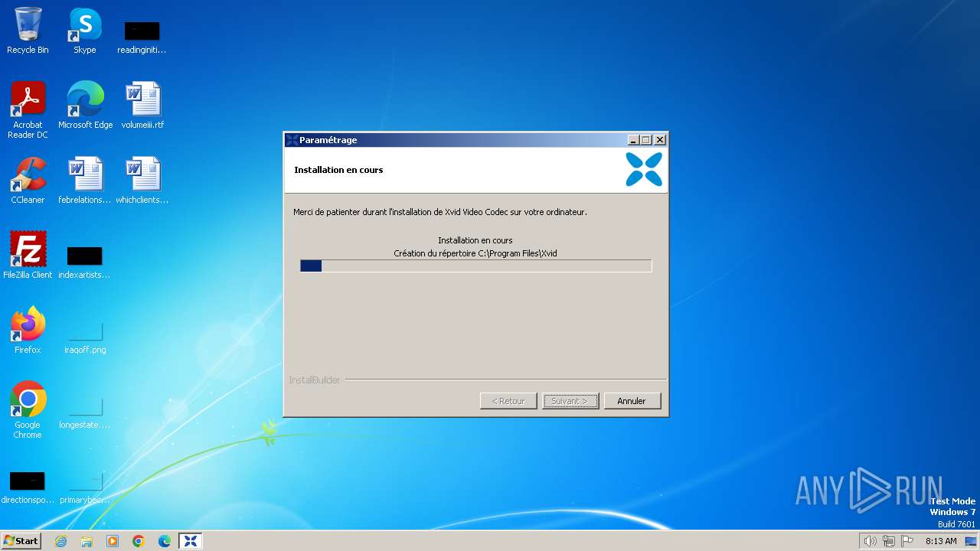This screenshot has width=980, height=551.
Task: Click the volume speaker tray icon
Action: point(870,541)
